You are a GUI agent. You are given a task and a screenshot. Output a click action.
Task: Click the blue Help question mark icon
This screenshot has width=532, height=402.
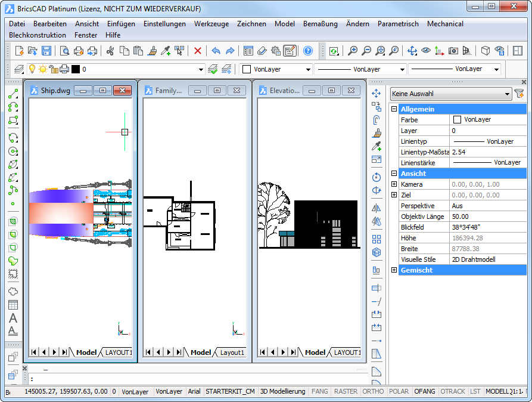(308, 51)
